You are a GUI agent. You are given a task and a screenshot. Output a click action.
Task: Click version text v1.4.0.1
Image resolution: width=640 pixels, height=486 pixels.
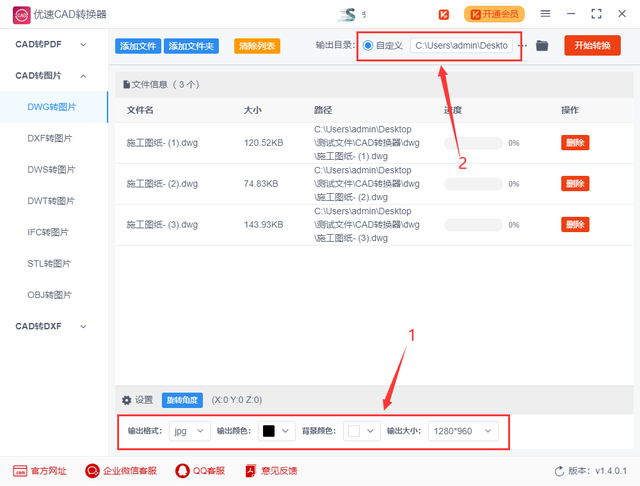tap(611, 471)
